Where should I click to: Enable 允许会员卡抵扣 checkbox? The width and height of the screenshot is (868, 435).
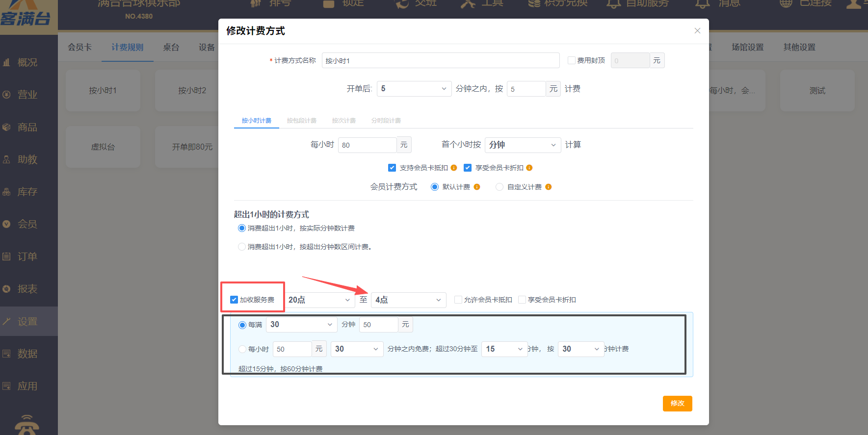click(458, 300)
